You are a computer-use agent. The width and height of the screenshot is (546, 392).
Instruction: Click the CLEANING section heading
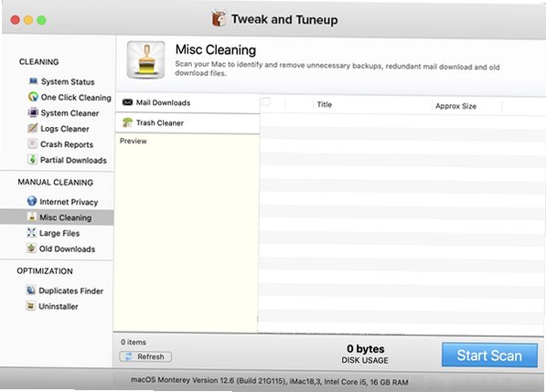pos(38,61)
